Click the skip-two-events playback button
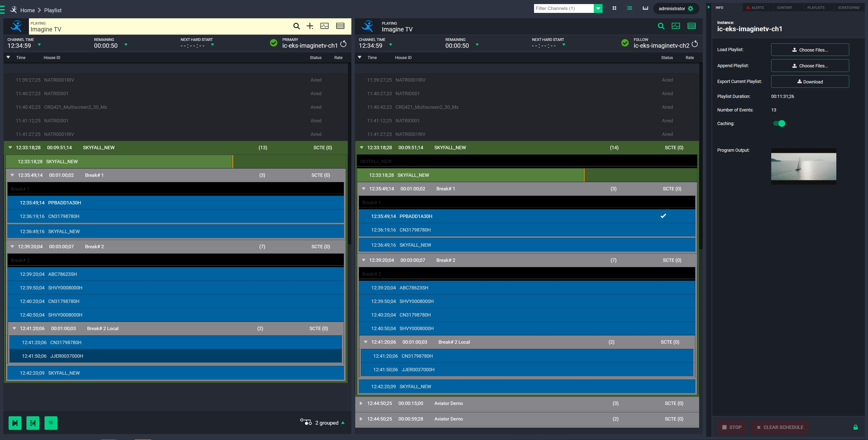 (33, 423)
